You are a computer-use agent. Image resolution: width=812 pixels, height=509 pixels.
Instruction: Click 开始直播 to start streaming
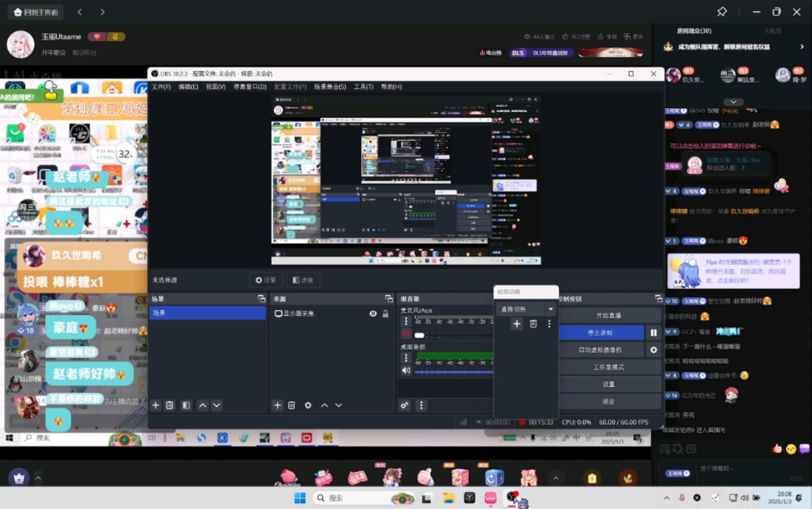pos(609,315)
